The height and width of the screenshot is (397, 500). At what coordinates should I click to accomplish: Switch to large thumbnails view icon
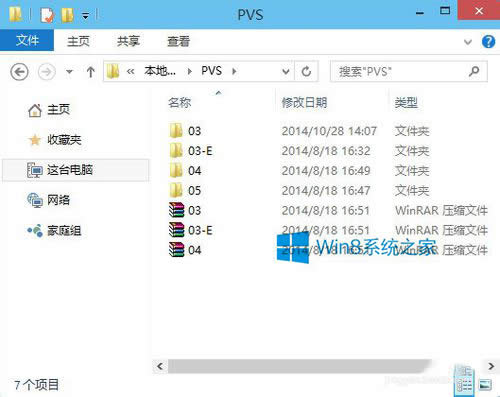click(x=485, y=385)
